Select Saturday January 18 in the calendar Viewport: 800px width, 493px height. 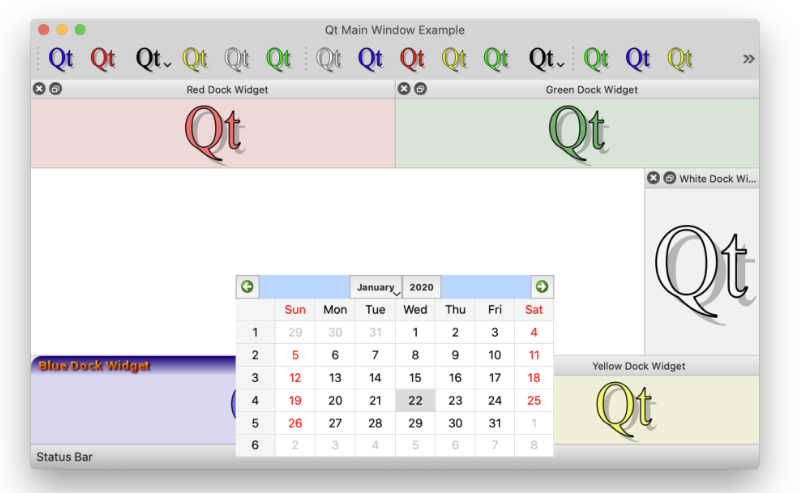534,378
